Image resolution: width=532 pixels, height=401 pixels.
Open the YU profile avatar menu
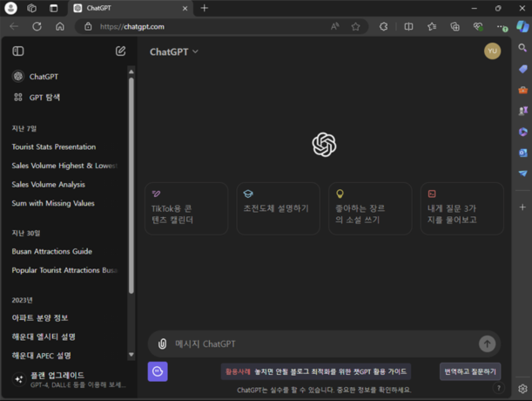(492, 51)
